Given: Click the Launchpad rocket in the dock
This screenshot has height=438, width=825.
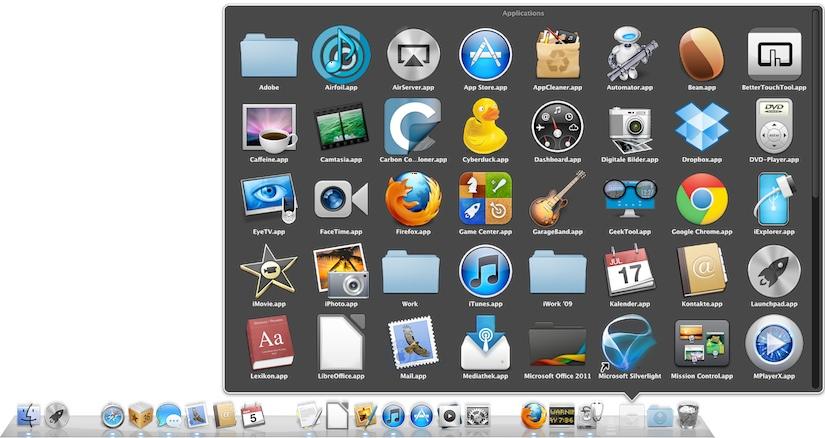Looking at the screenshot, I should pos(56,416).
